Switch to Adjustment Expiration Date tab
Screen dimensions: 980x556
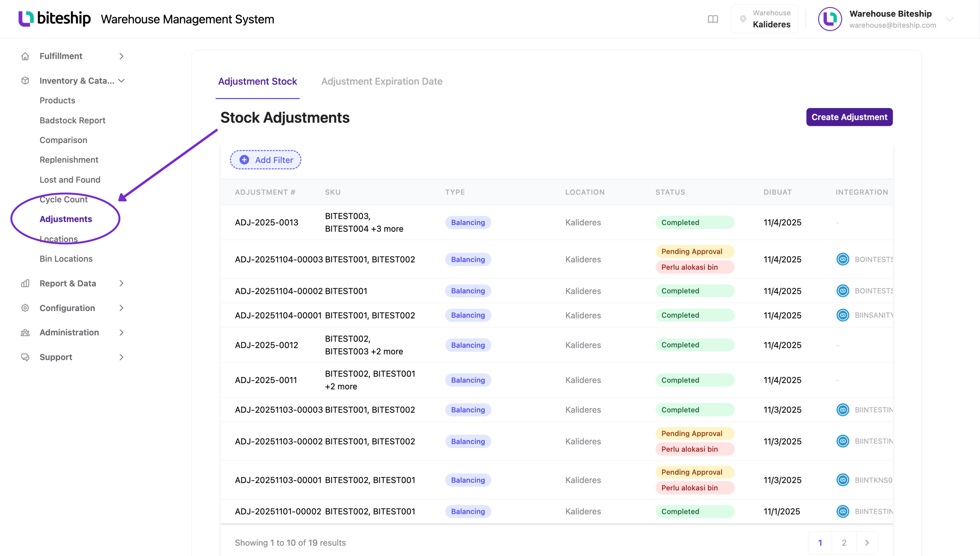click(x=382, y=81)
